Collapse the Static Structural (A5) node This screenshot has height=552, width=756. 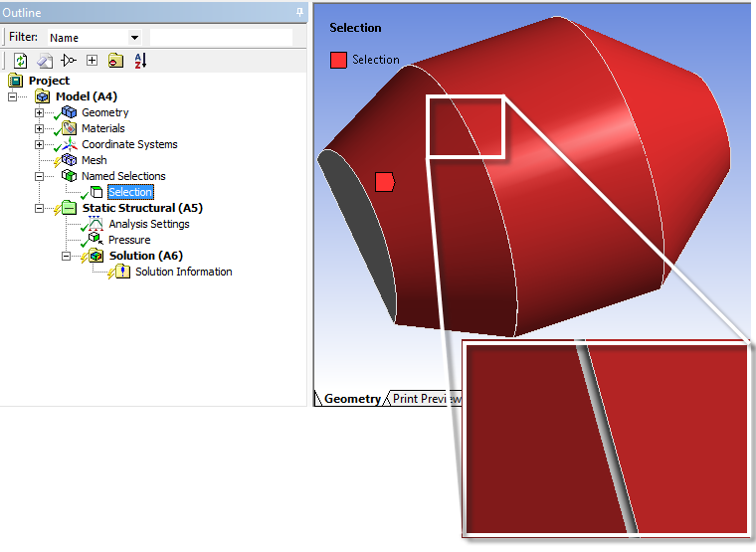click(x=39, y=208)
